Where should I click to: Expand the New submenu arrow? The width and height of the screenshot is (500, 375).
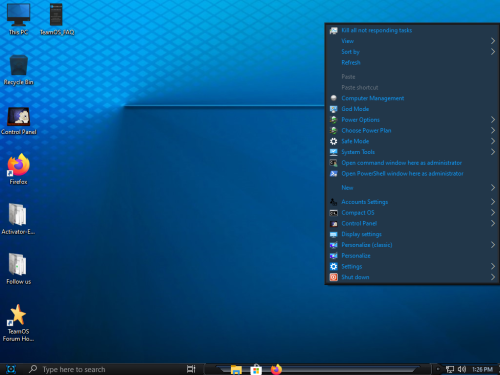pyautogui.click(x=493, y=188)
